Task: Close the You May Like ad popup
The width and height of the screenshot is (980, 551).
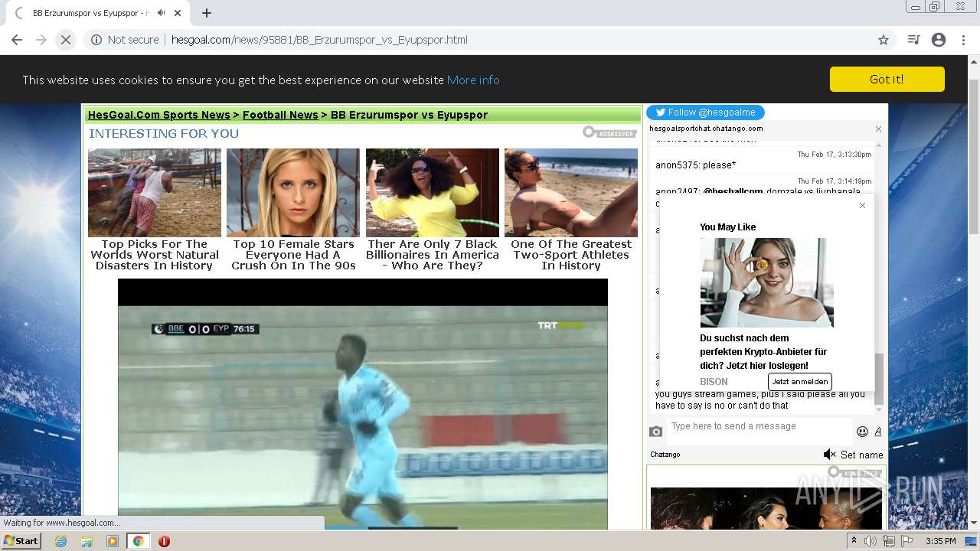Action: pyautogui.click(x=862, y=205)
